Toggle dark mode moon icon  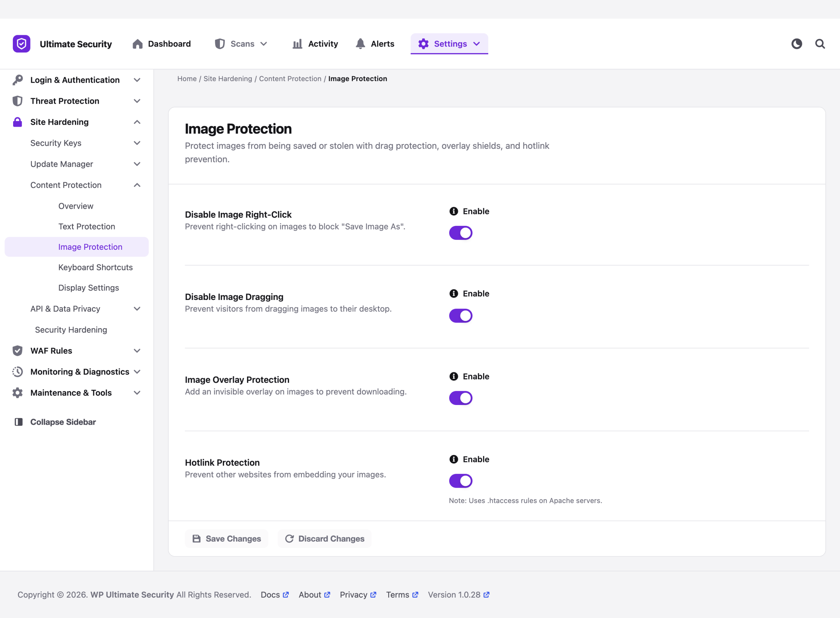[797, 44]
